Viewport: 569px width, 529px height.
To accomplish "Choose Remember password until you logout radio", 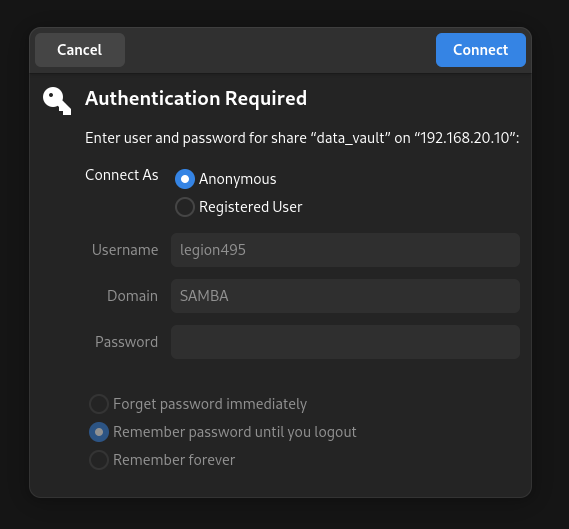I will click(99, 432).
